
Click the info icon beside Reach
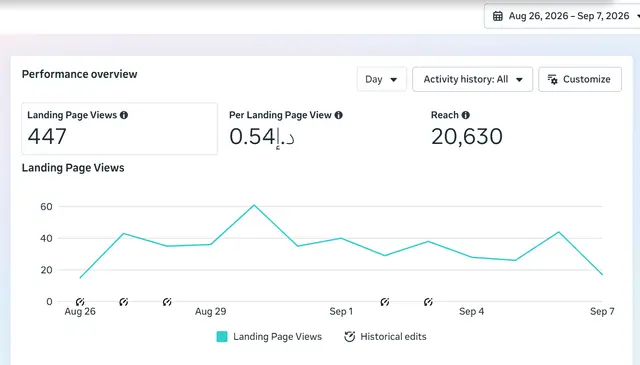point(465,115)
